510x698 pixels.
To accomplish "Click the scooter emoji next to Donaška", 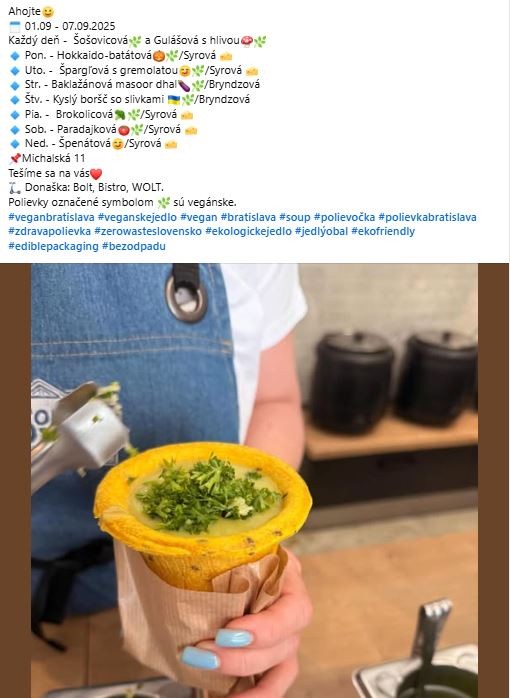I will point(15,188).
